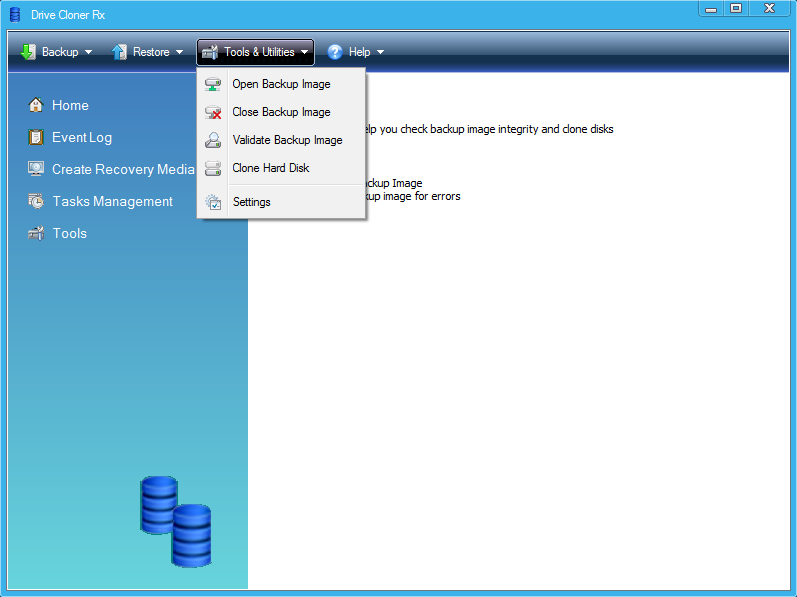This screenshot has width=797, height=597.
Task: Click the Create Recovery Media icon
Action: coord(36,169)
